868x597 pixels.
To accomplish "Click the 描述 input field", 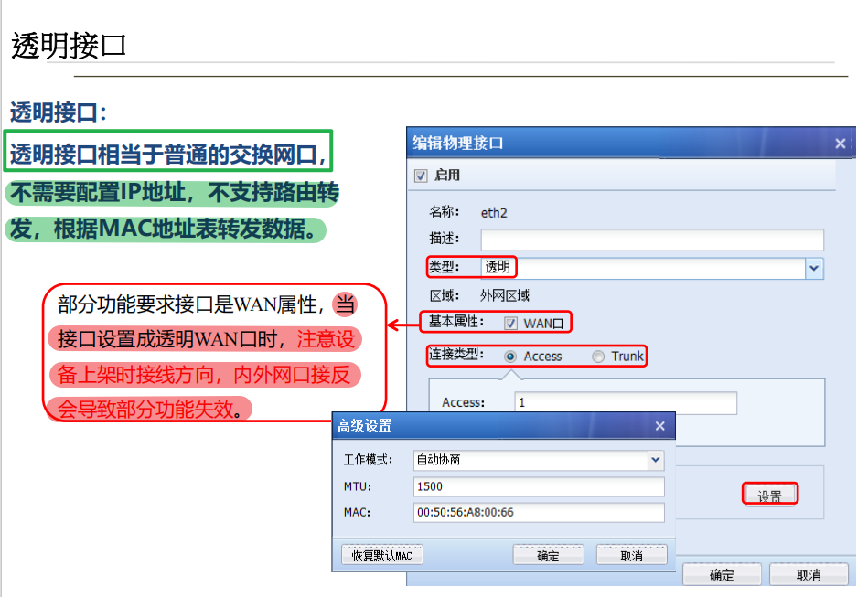I will point(652,240).
